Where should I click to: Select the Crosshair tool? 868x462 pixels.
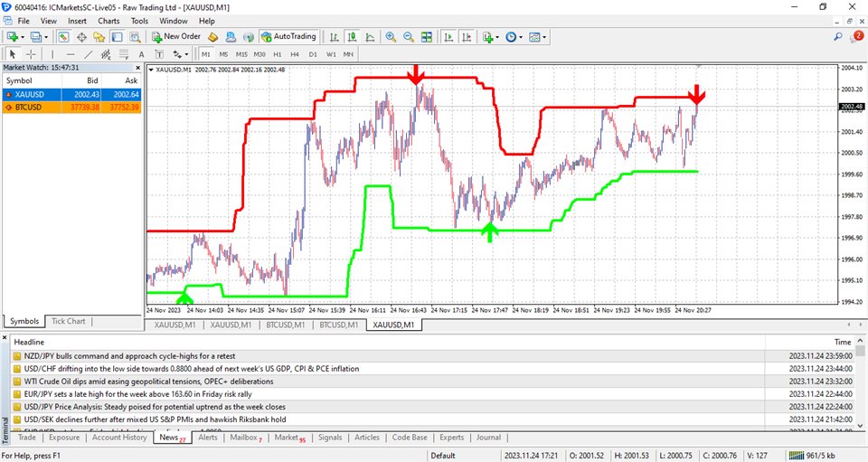click(31, 54)
